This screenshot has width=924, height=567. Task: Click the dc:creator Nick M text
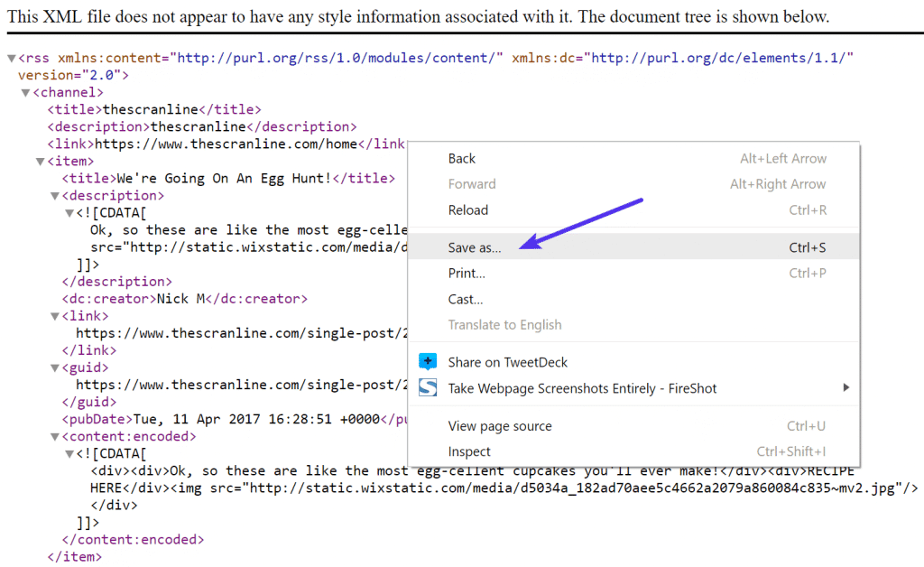184,299
